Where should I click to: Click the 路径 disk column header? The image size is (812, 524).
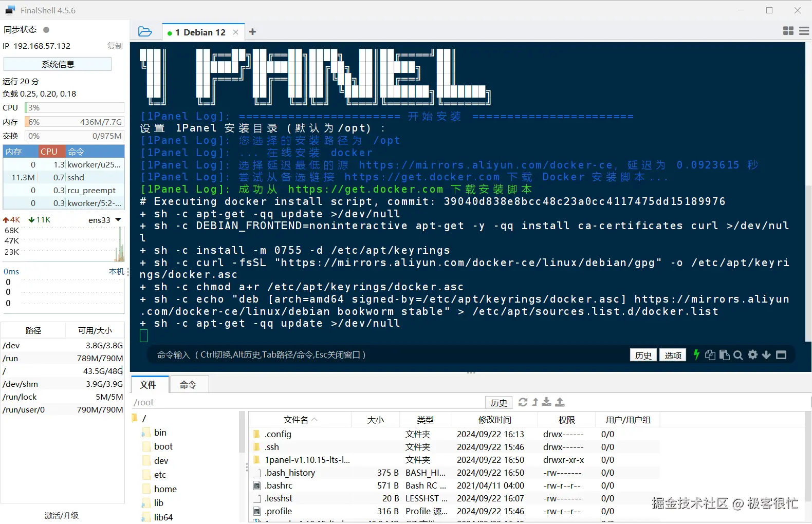click(33, 330)
